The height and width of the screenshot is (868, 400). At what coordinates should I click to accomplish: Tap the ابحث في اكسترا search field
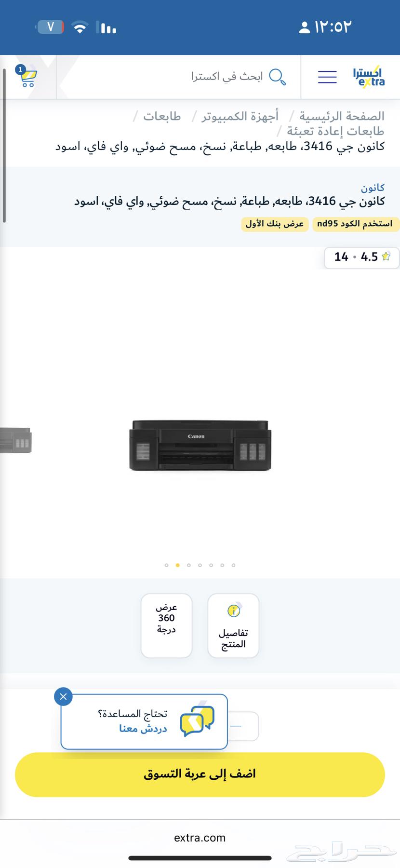(x=227, y=77)
